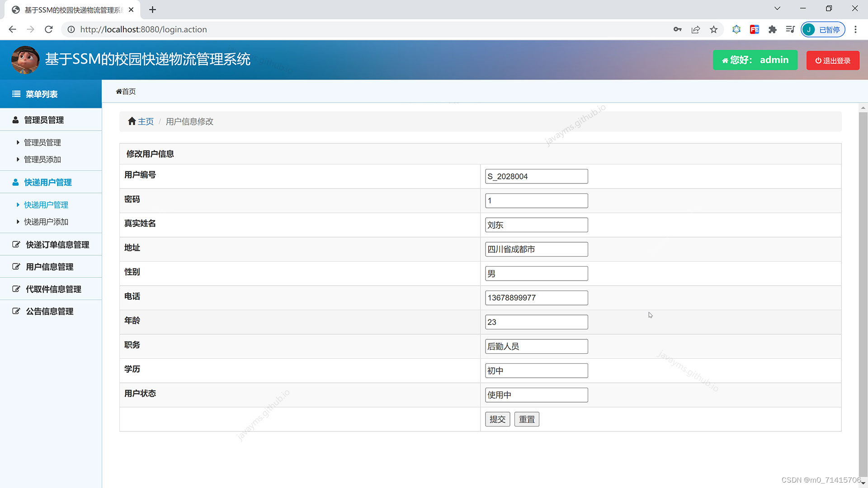This screenshot has height=488, width=868.
Task: Click the cartoon avatar logo in header
Action: [25, 60]
